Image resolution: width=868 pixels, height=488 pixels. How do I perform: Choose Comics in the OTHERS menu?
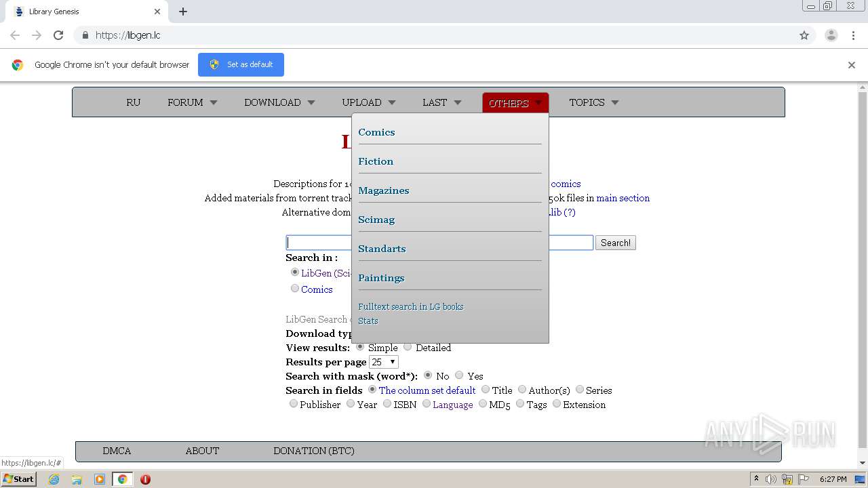pyautogui.click(x=376, y=132)
